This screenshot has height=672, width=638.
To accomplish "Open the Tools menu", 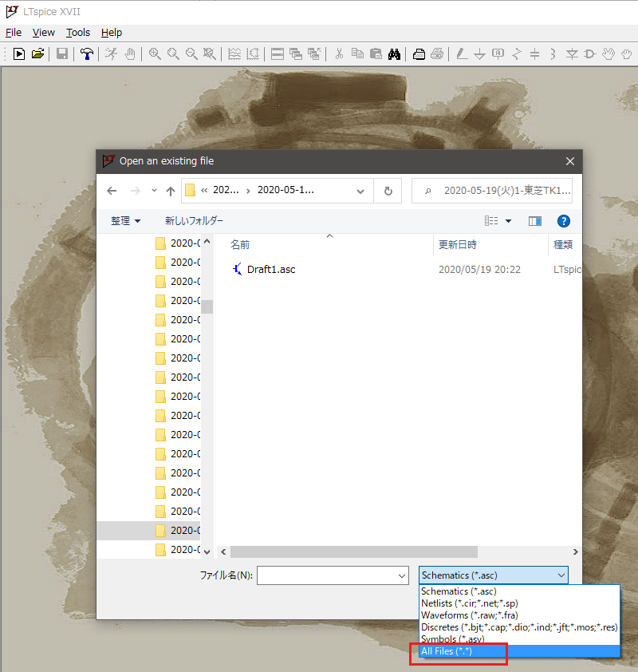I will 78,33.
